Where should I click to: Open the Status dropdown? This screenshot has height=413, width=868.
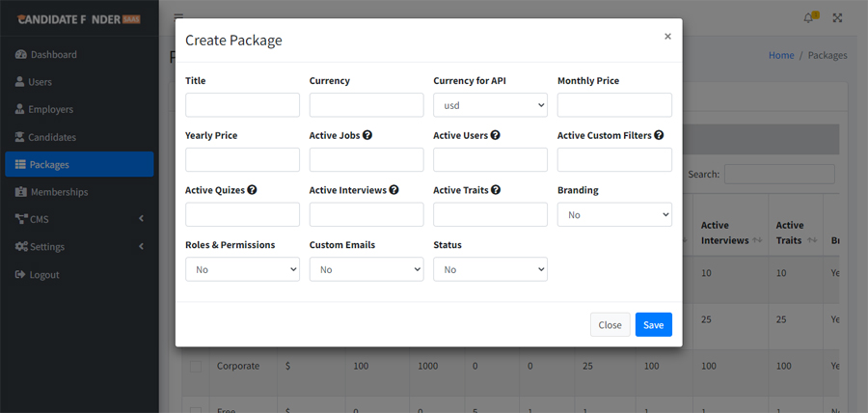point(490,269)
